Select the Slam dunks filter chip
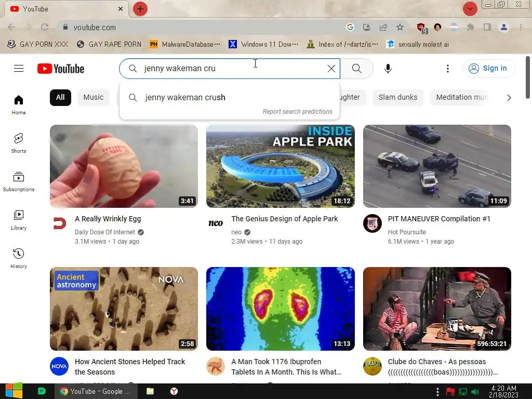The height and width of the screenshot is (399, 532). point(398,97)
